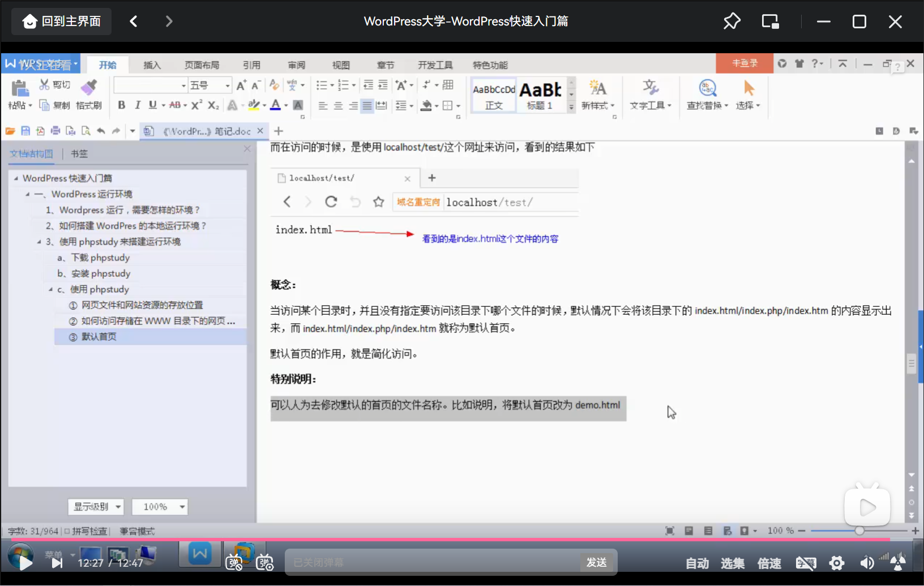Expand the styles gallery list
This screenshot has height=586, width=924.
pyautogui.click(x=571, y=107)
